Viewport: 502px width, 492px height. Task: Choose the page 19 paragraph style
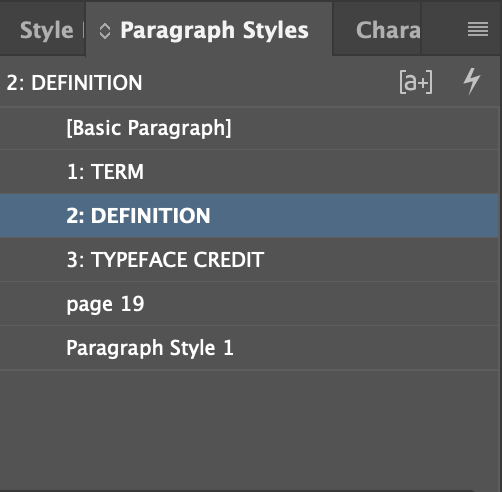click(x=249, y=304)
